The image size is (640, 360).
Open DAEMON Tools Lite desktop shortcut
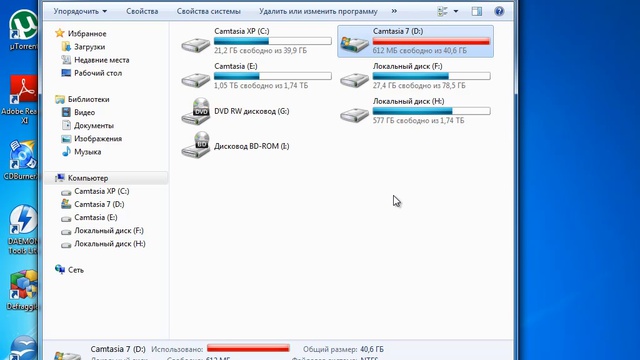coord(23,229)
